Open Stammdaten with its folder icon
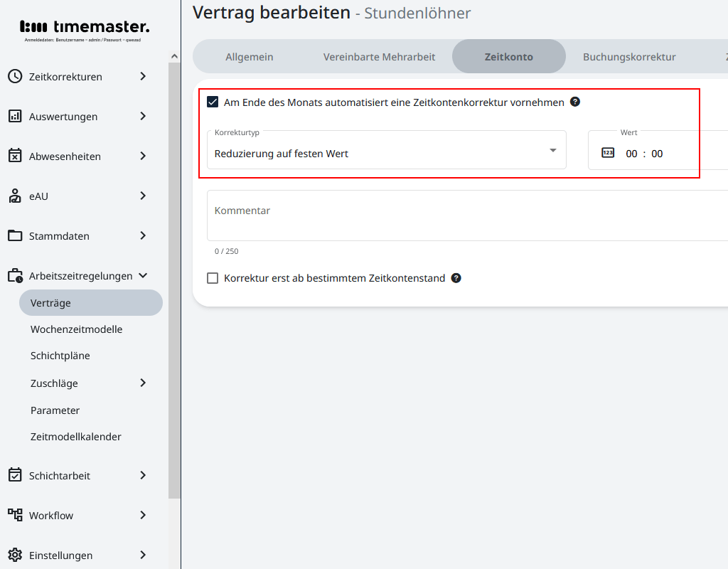 pyautogui.click(x=15, y=235)
